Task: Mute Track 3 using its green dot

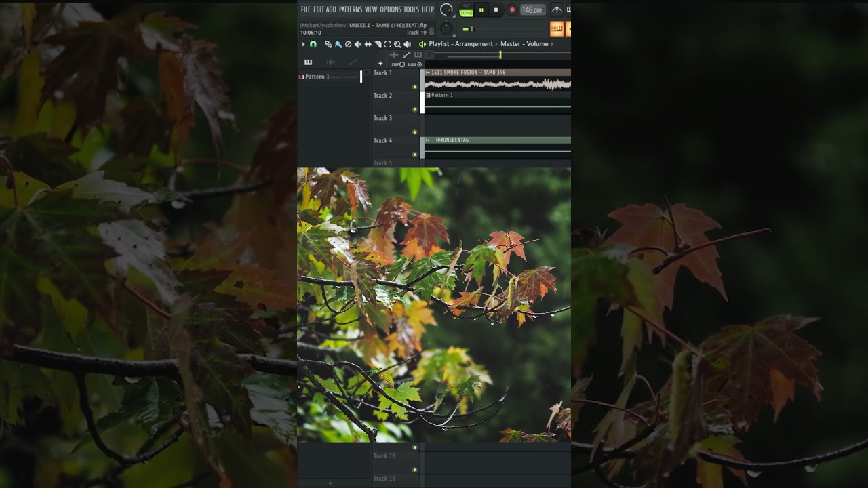Action: (415, 132)
